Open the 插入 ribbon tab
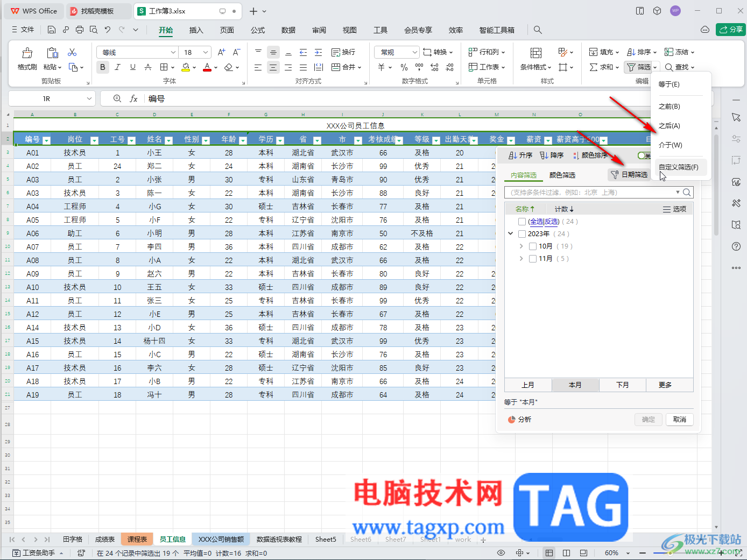 196,30
